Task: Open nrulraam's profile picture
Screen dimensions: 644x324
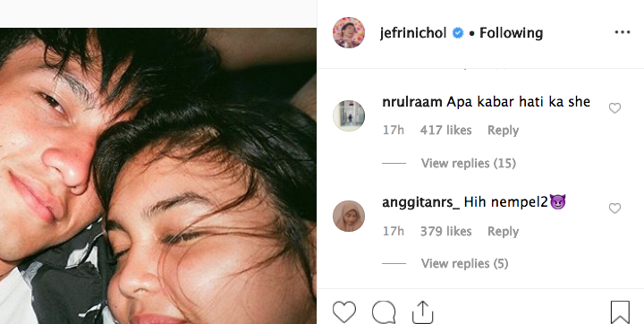Action: [349, 116]
